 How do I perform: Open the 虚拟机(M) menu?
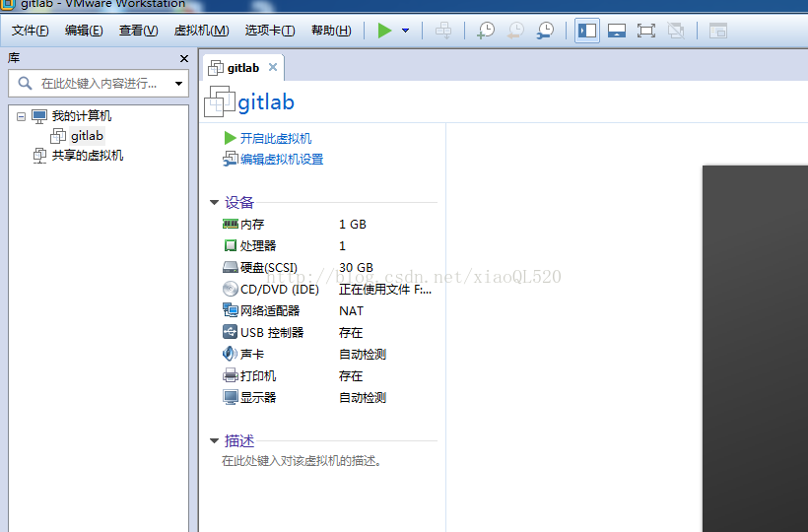[201, 31]
